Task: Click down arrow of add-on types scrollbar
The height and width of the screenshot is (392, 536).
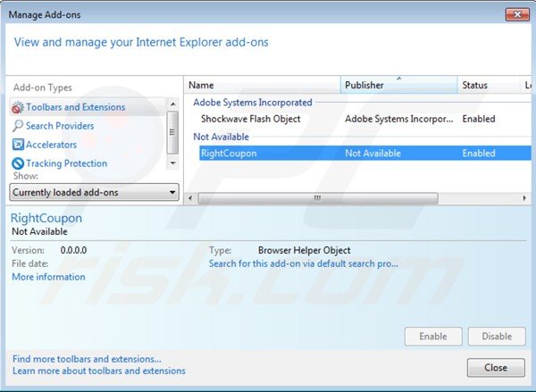Action: (172, 163)
